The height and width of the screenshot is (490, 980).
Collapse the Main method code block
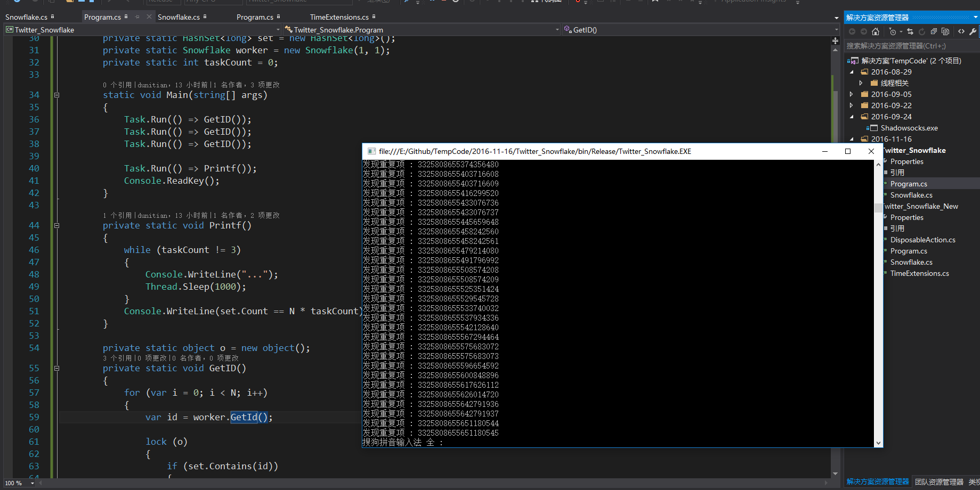coord(56,95)
